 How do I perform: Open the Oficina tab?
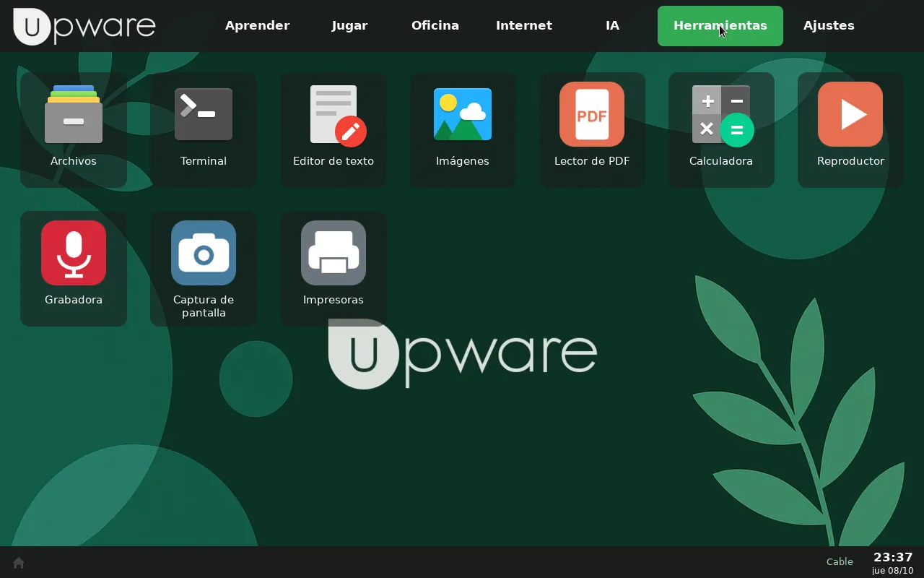(x=435, y=26)
